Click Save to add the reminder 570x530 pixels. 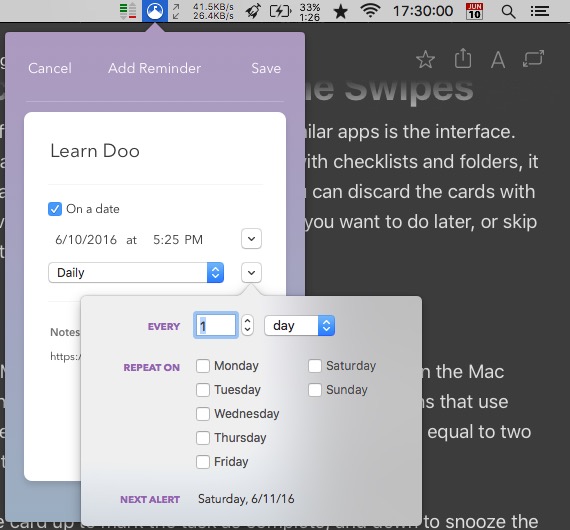[266, 68]
